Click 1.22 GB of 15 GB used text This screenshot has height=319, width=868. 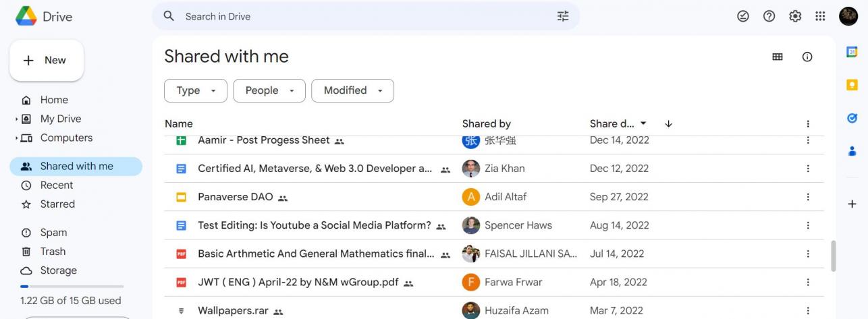[x=71, y=300]
